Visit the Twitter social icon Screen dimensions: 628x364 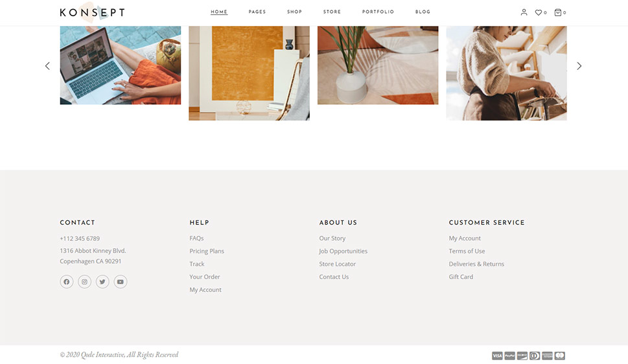pos(102,282)
